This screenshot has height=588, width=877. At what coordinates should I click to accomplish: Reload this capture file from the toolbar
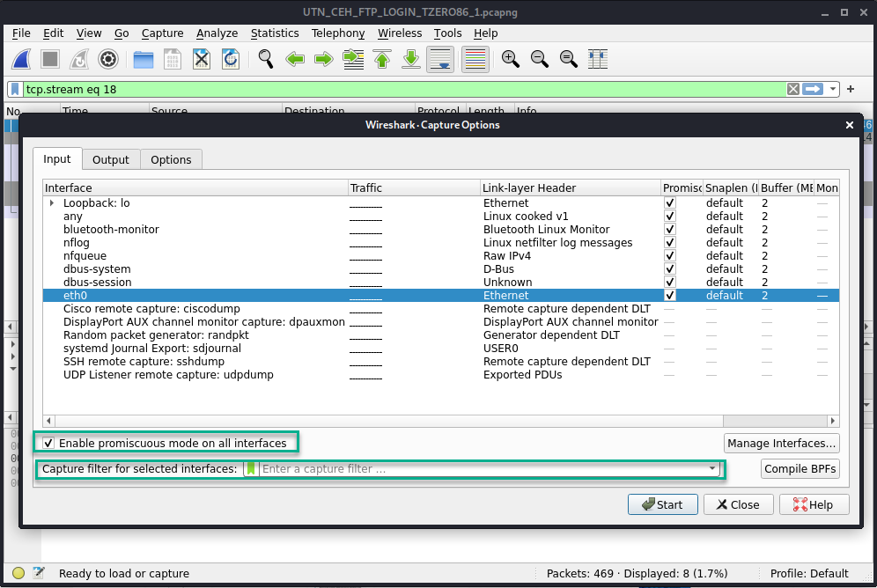(231, 59)
